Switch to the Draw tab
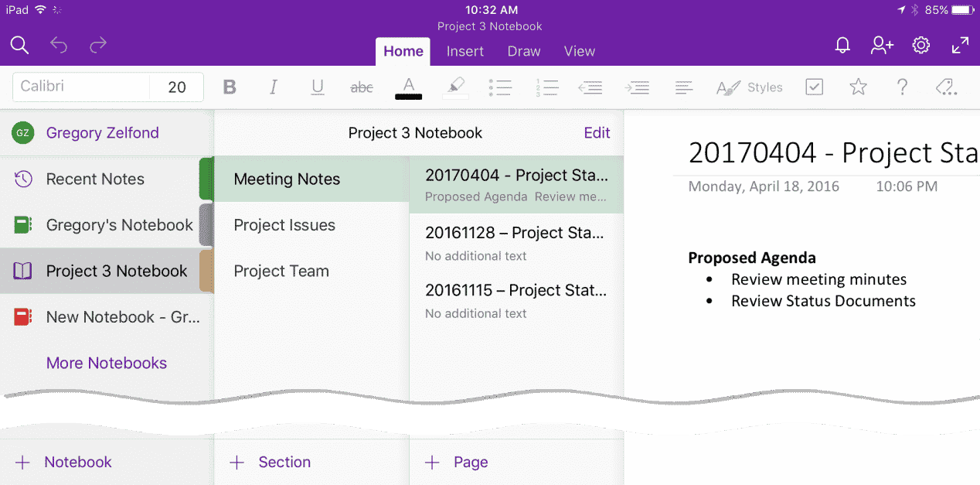 point(523,51)
